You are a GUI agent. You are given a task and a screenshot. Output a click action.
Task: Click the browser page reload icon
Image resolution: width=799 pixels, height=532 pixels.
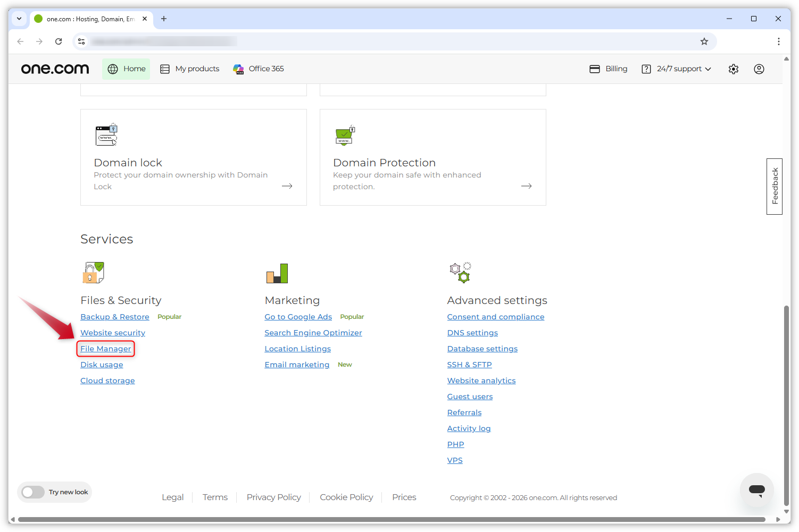coord(59,41)
